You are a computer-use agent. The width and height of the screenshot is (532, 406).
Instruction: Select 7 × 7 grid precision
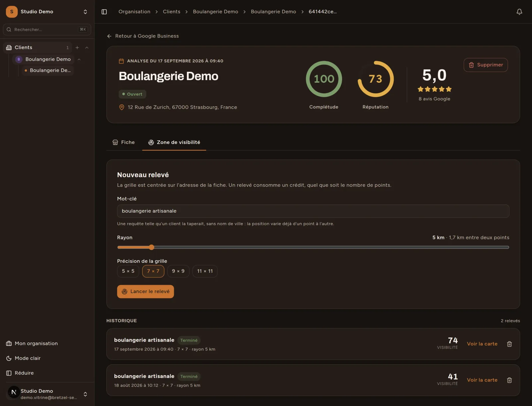coord(153,271)
